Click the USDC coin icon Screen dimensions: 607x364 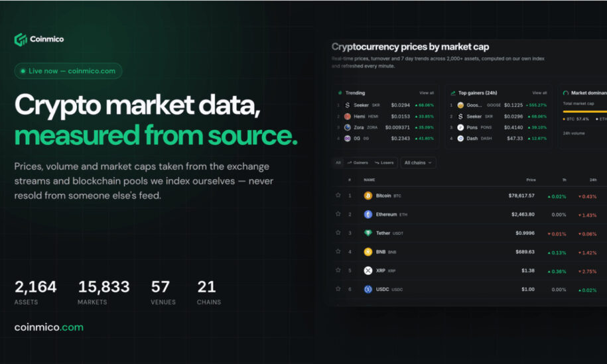point(368,289)
